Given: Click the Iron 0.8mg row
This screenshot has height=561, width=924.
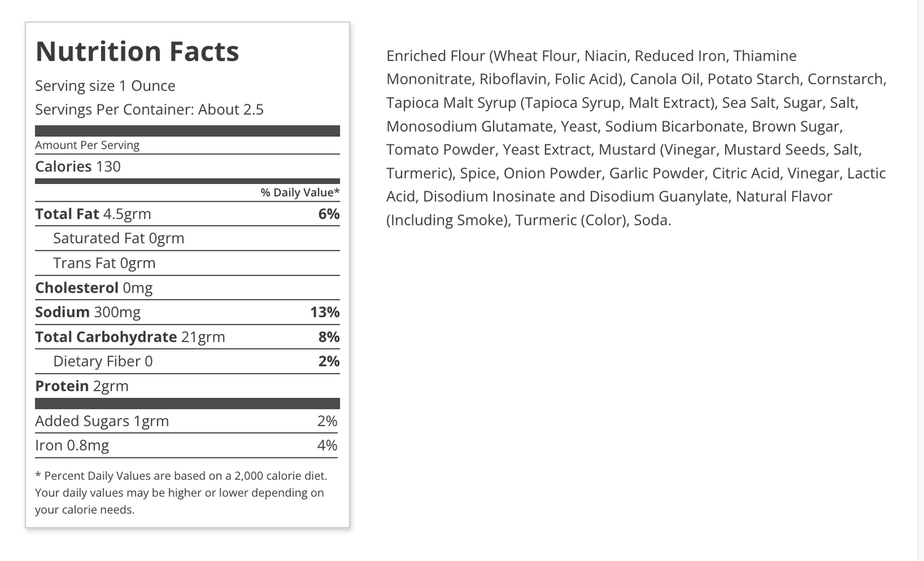Looking at the screenshot, I should (x=72, y=445).
